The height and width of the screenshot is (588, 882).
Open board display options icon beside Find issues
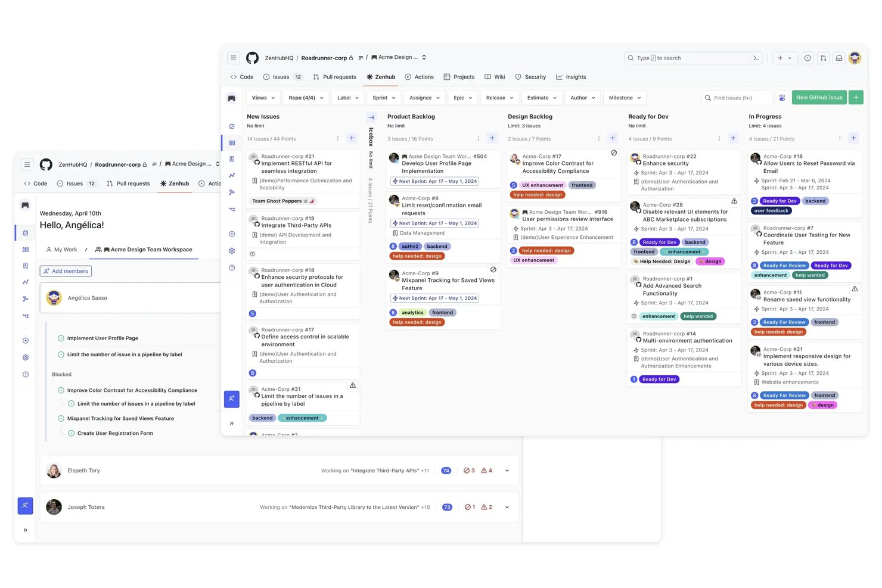(782, 98)
